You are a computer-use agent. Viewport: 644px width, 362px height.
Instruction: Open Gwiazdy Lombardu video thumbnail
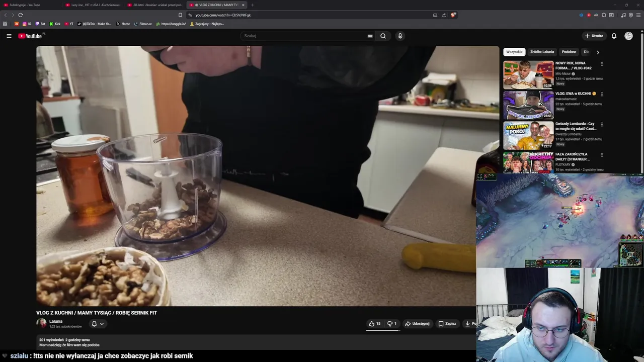[x=528, y=135]
